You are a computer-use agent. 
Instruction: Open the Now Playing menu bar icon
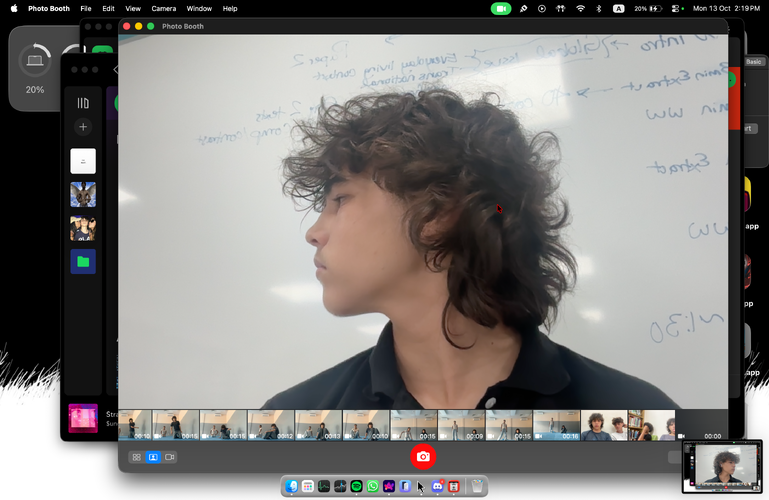tap(541, 8)
